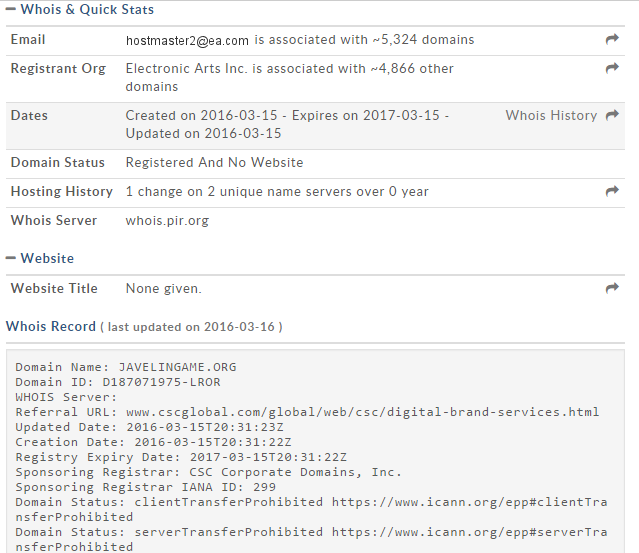
Task: Click the share arrow in the Email row
Action: click(x=612, y=39)
